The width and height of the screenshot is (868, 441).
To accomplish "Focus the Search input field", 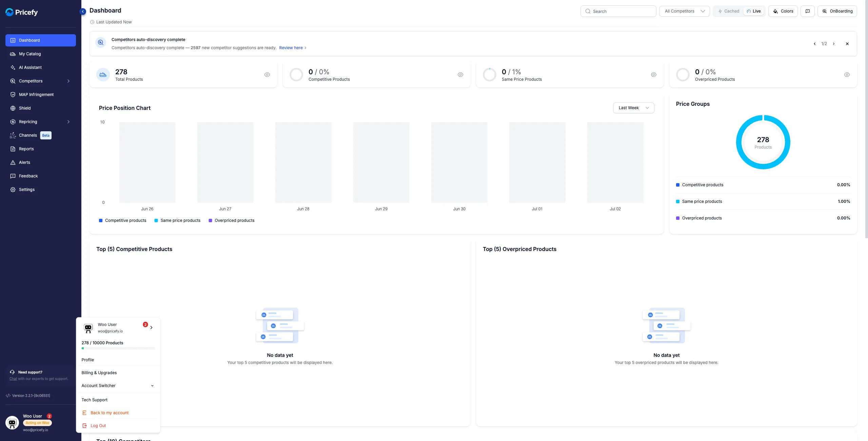I will point(618,11).
